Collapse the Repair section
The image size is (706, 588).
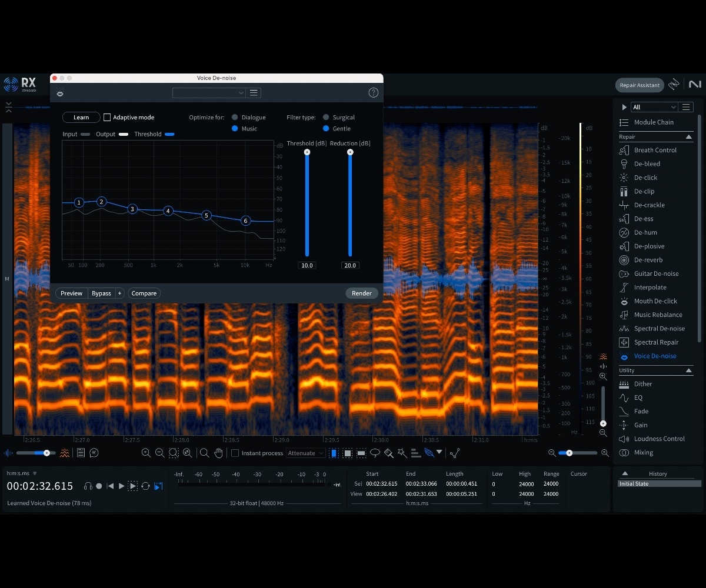click(x=689, y=137)
